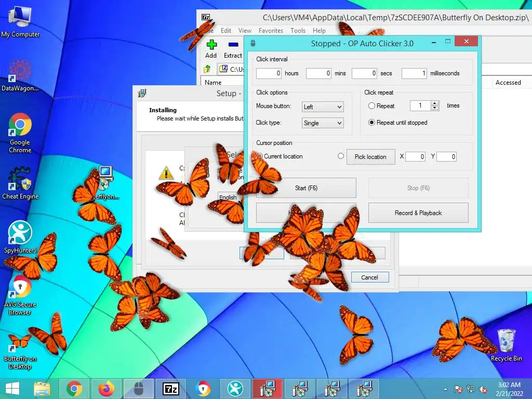The height and width of the screenshot is (399, 532).
Task: Minimize the OP Auto Clicker window
Action: click(x=434, y=42)
